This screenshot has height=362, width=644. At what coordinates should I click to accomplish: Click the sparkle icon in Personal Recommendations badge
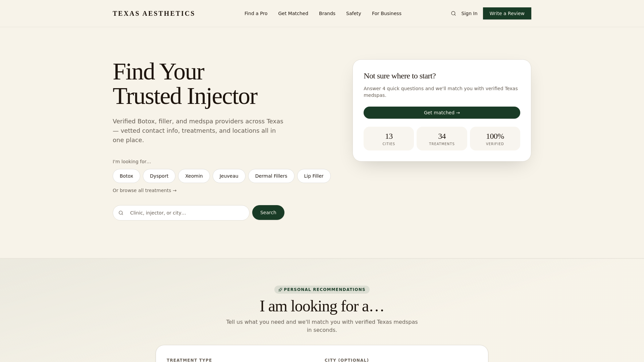coord(280,290)
